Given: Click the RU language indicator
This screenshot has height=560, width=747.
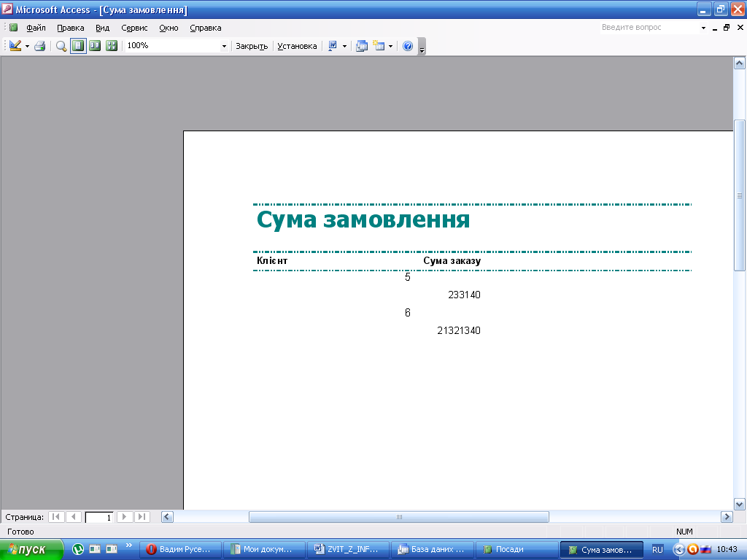Looking at the screenshot, I should (657, 550).
